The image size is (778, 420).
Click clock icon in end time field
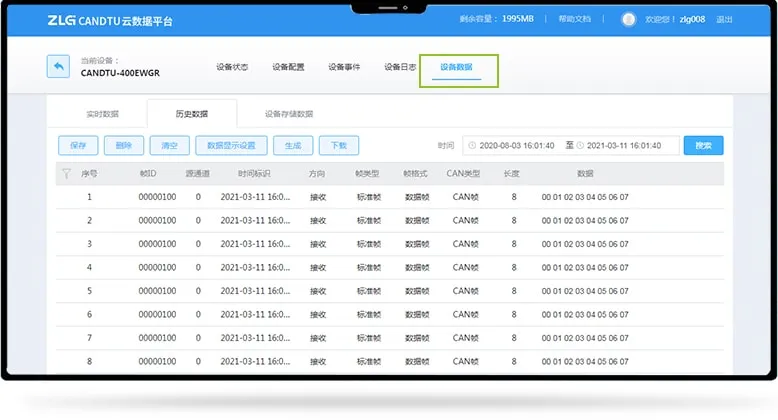pos(580,146)
